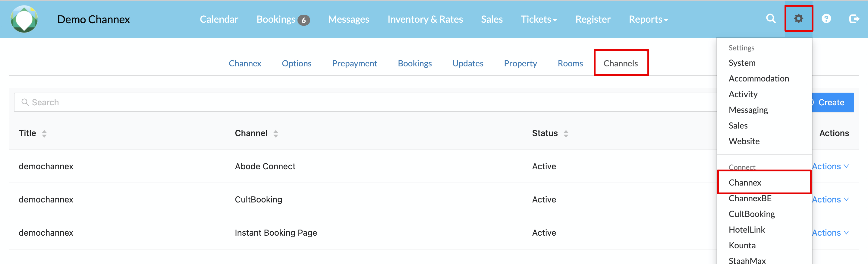Viewport: 868px width, 264px height.
Task: Go to Calendar in the top navigation
Action: [x=219, y=20]
